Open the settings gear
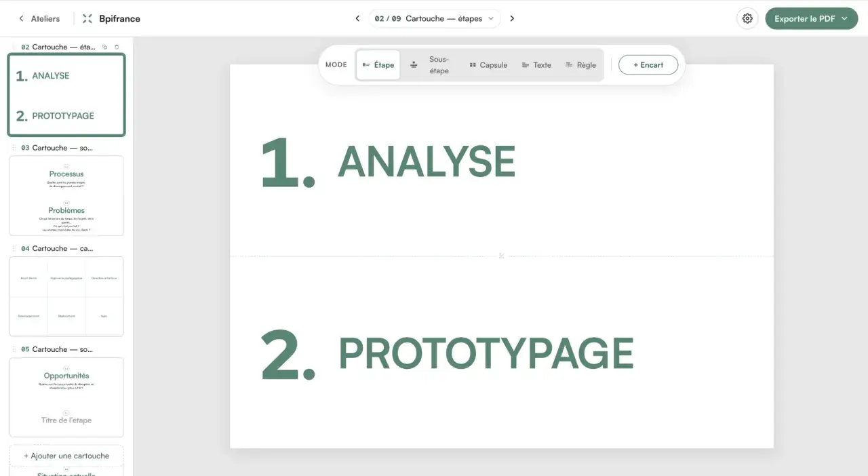Viewport: 868px width, 476px height. coord(747,18)
